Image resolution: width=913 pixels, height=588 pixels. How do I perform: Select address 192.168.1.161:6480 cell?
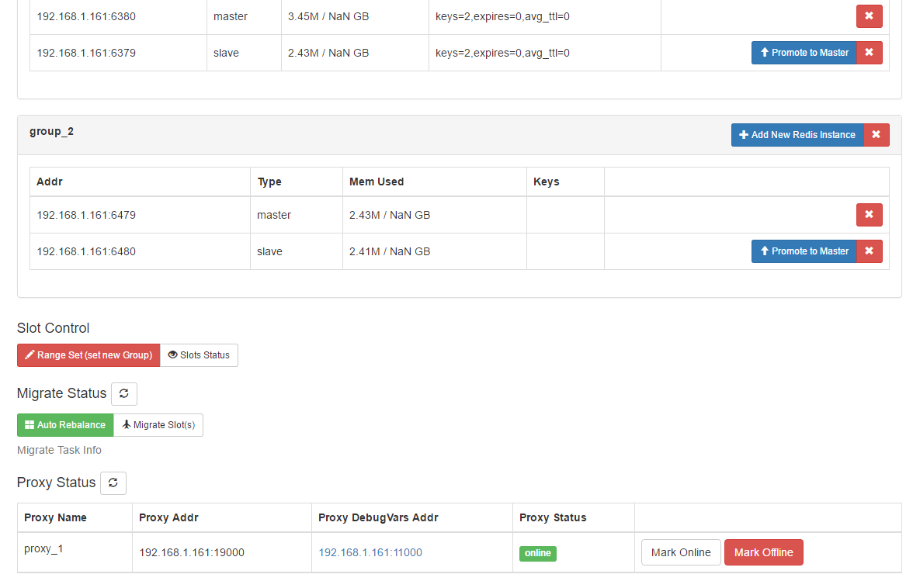141,251
